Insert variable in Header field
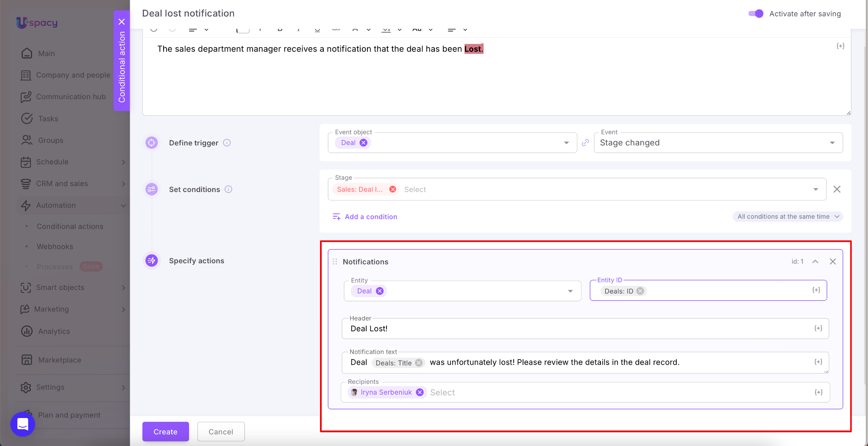 coord(818,329)
